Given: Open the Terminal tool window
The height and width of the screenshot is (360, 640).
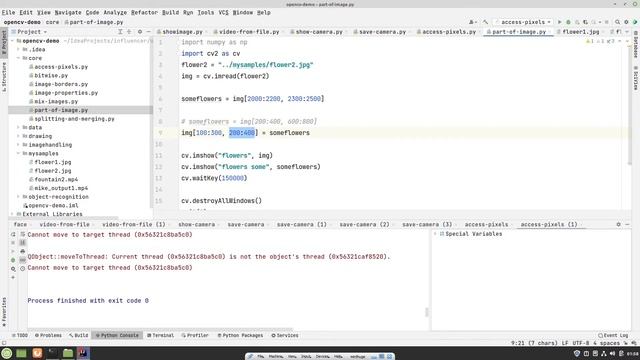Looking at the screenshot, I should click(160, 335).
